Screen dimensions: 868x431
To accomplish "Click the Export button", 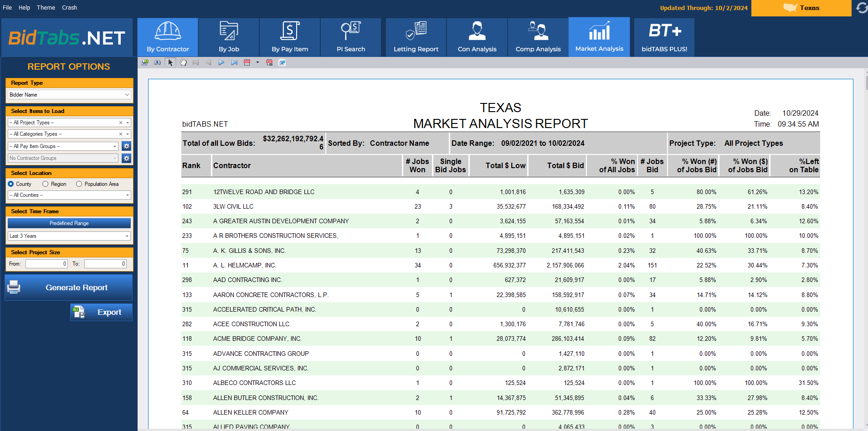I will coord(101,312).
